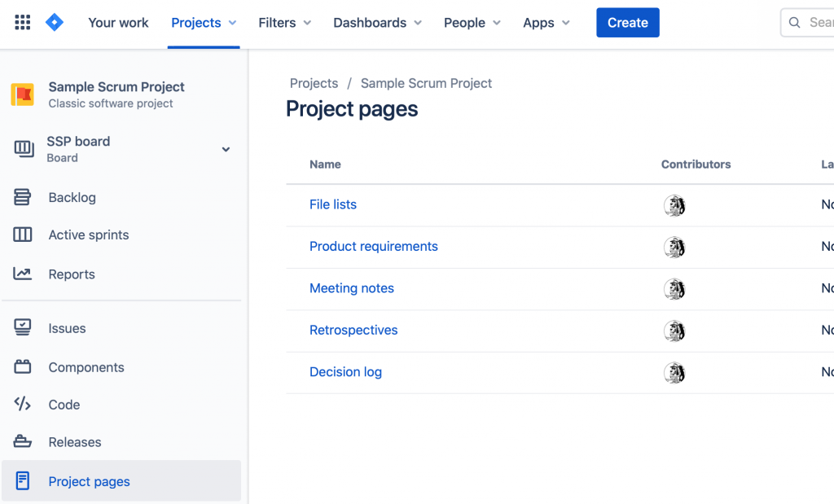Viewport: 834px width, 504px height.
Task: Open the Dashboards dropdown chevron
Action: coord(418,23)
